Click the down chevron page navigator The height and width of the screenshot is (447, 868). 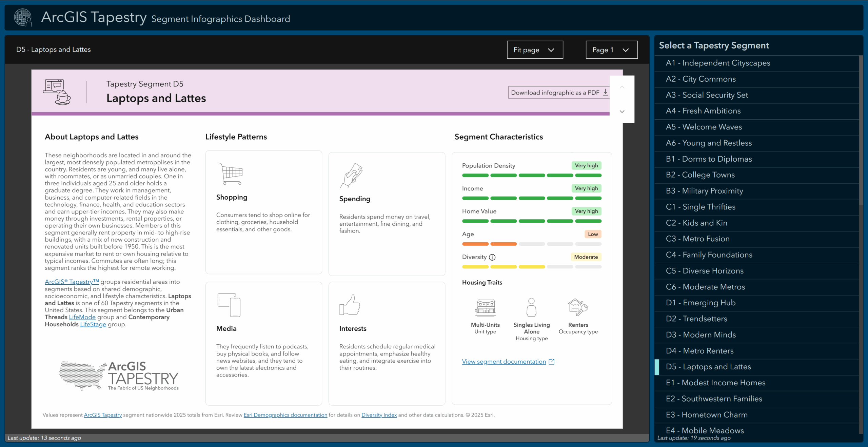click(x=622, y=111)
